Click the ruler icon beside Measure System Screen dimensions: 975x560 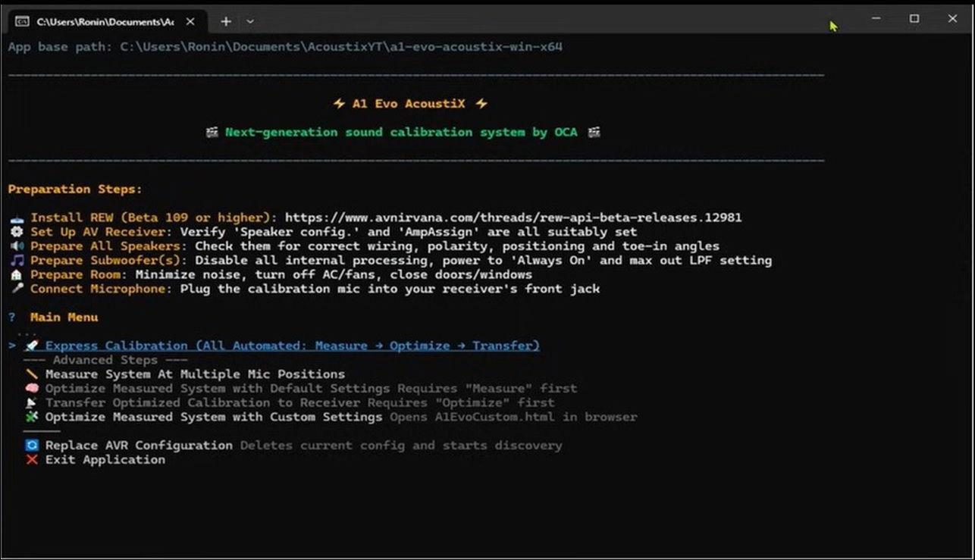coord(32,374)
